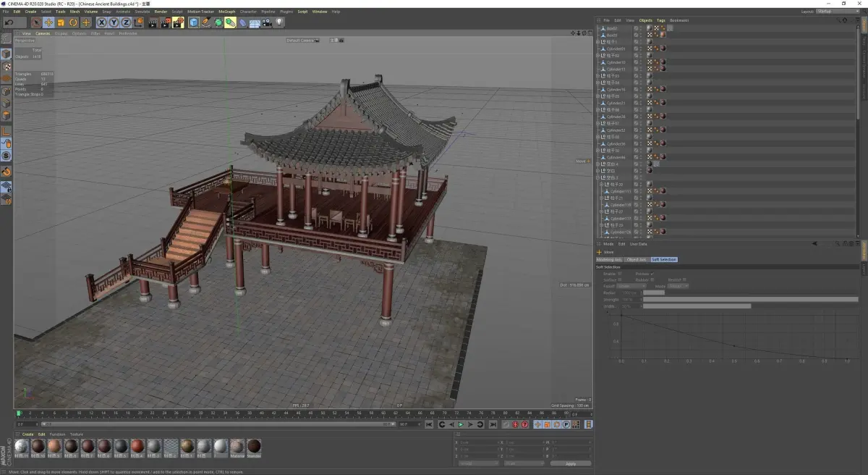Toggle Autokeying button

pos(516,425)
